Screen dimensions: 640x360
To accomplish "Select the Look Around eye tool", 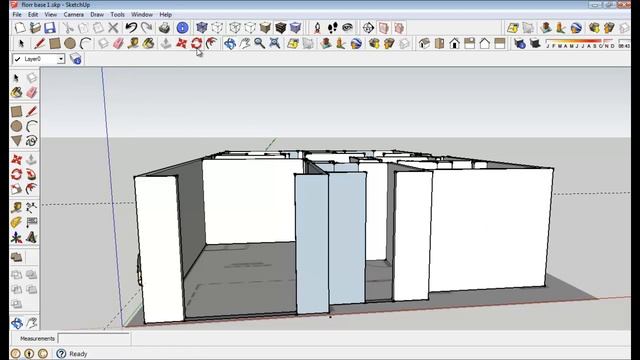I will pos(347,28).
